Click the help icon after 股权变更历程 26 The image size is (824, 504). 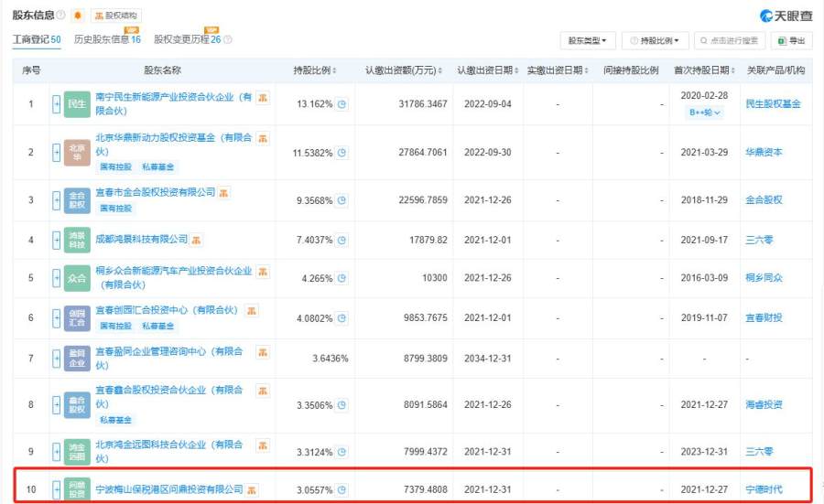(x=228, y=39)
